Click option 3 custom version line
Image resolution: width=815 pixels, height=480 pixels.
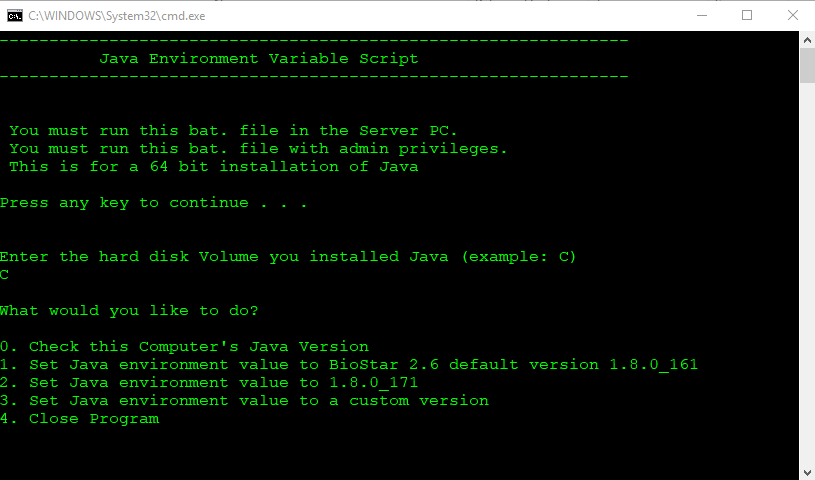pos(244,401)
